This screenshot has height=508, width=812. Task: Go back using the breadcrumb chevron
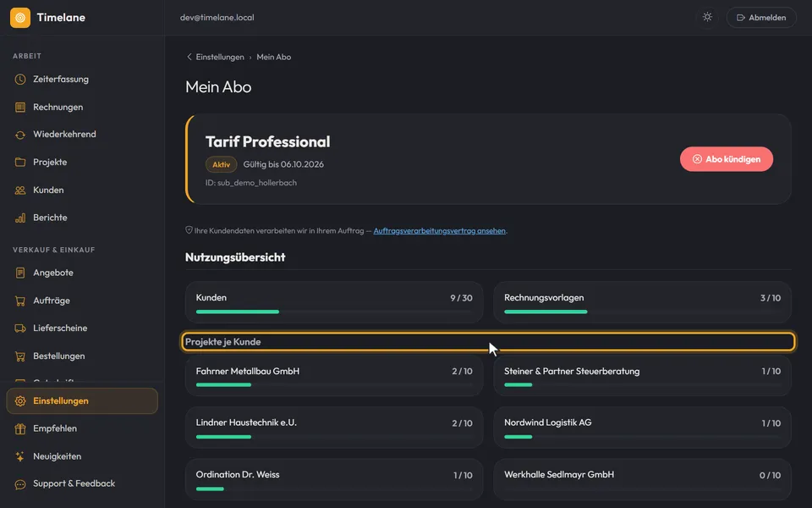[189, 57]
